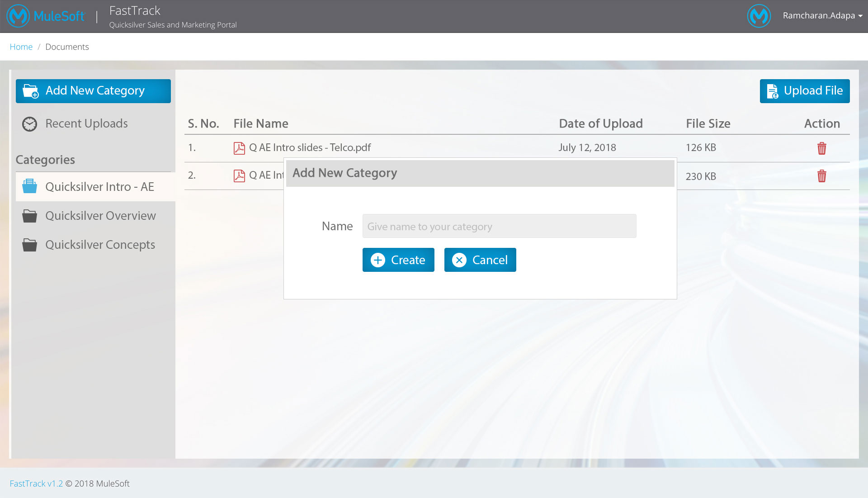Click trash icon for the 230 KB file

click(x=821, y=176)
